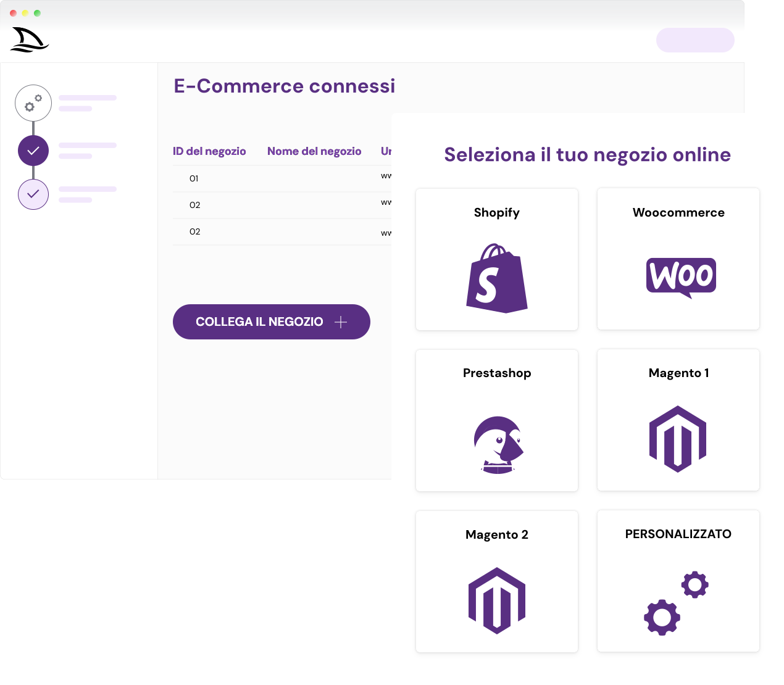Click the PERSONALIZZATO card label
Viewport: 784px width, 685px height.
coord(678,534)
